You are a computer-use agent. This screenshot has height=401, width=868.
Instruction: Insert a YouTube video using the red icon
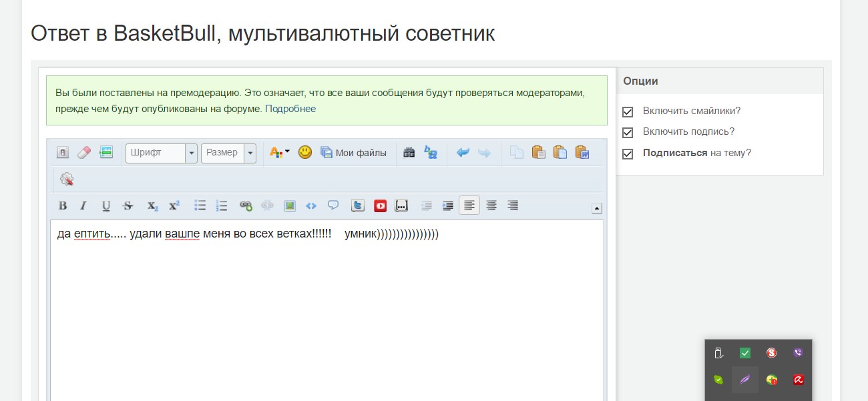(380, 206)
